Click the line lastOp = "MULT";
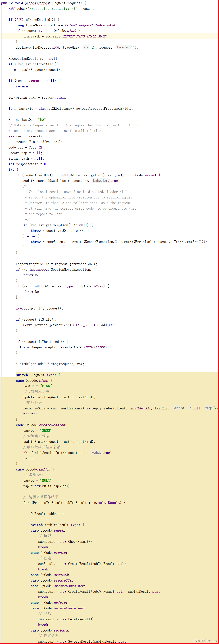219x644 pixels. 39,481
